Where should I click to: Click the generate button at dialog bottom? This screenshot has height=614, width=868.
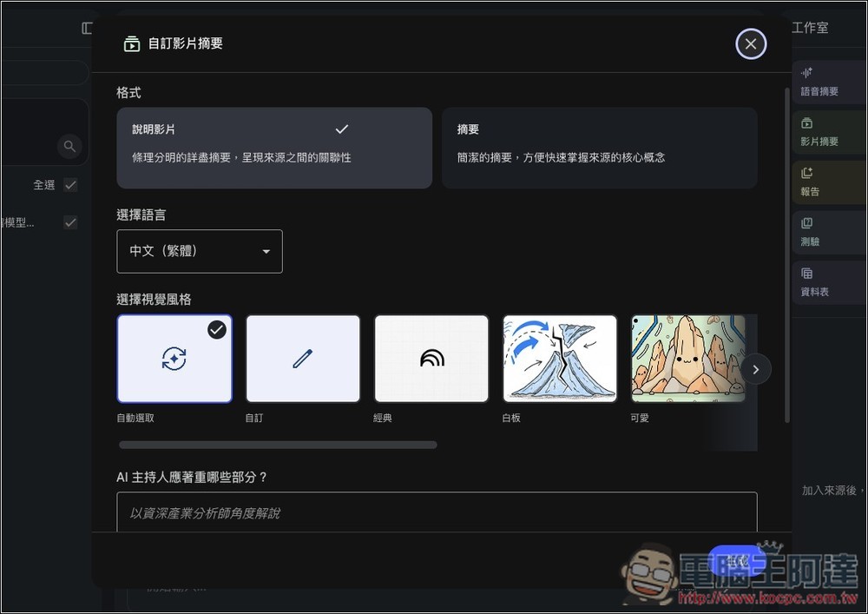pyautogui.click(x=737, y=560)
